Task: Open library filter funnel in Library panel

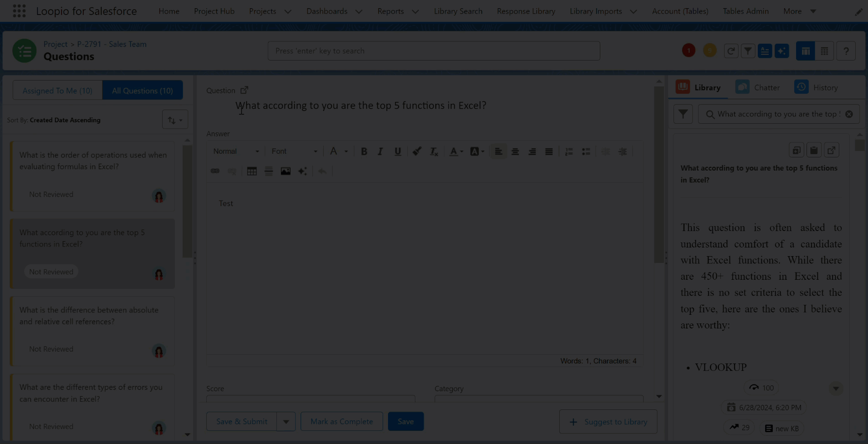Action: [683, 114]
